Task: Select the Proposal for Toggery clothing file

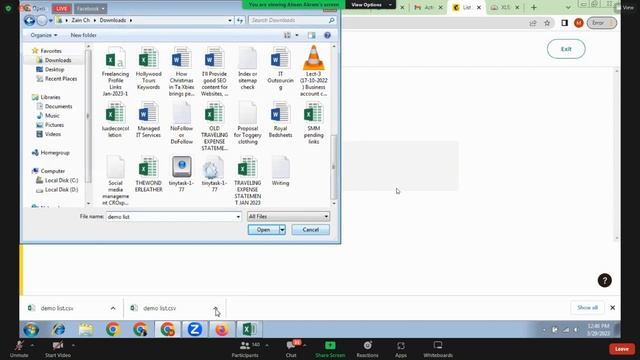Action: 247,123
